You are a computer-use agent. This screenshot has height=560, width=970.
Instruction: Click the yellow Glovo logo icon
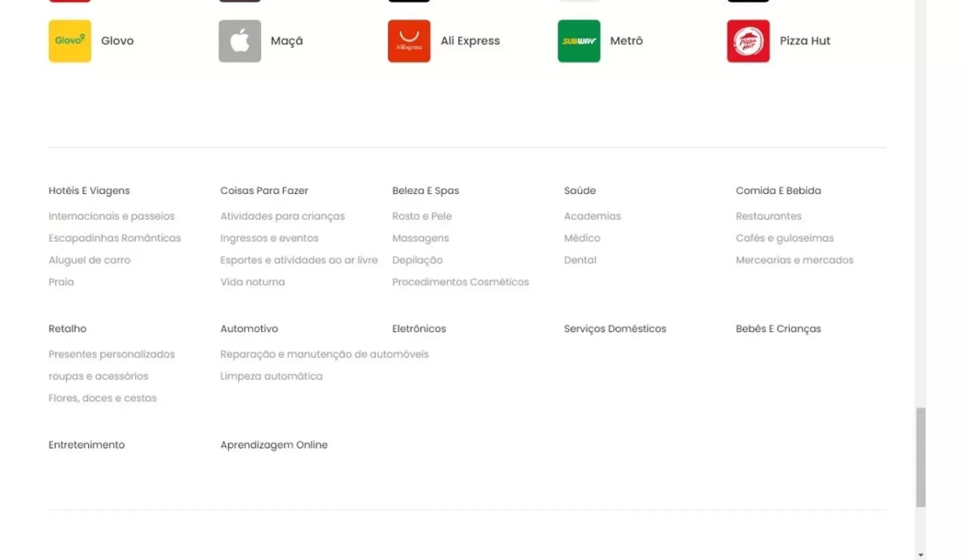pos(70,41)
